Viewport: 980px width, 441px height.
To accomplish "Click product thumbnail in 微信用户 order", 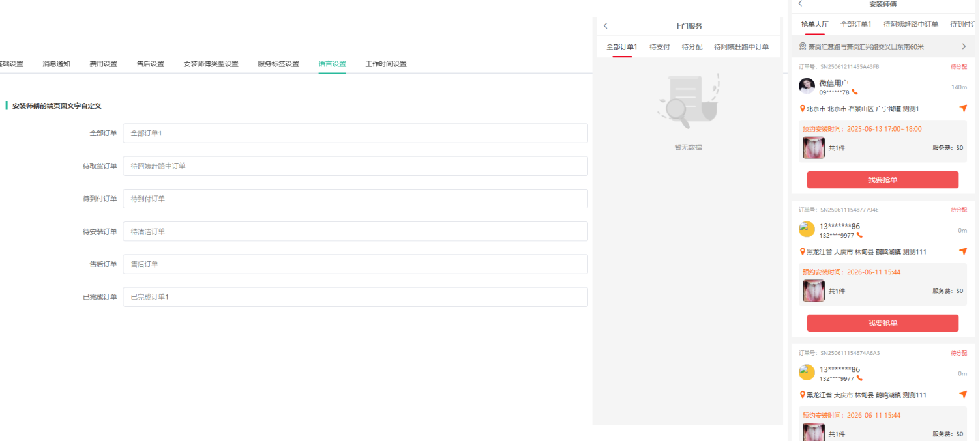I will (x=813, y=148).
